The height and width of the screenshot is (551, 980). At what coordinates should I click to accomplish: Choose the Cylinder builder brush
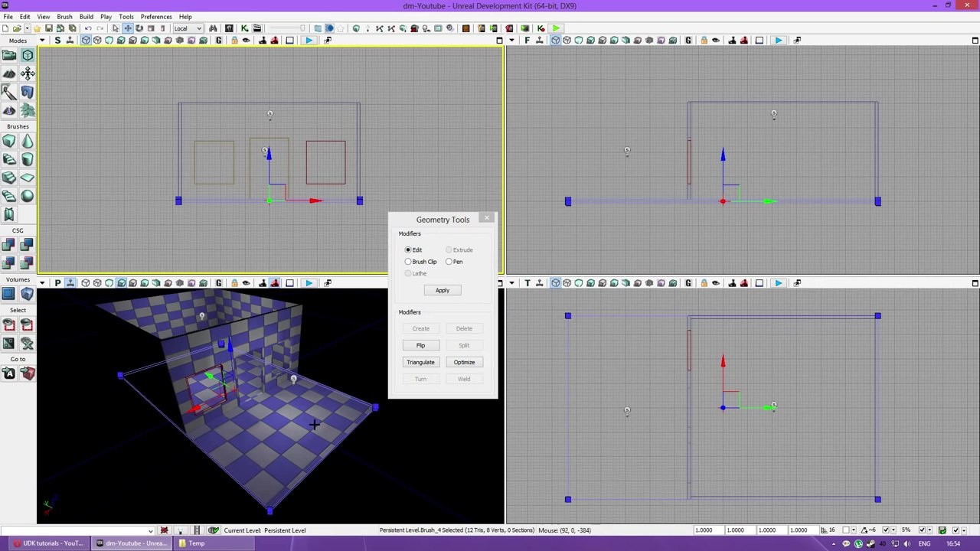[x=28, y=159]
